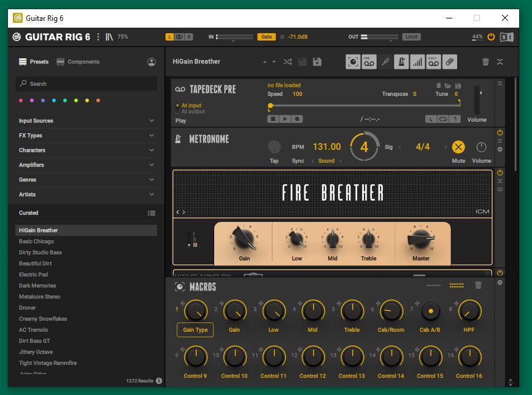Open Tapedeck load file folder icon
This screenshot has height=395, width=532.
448,85
